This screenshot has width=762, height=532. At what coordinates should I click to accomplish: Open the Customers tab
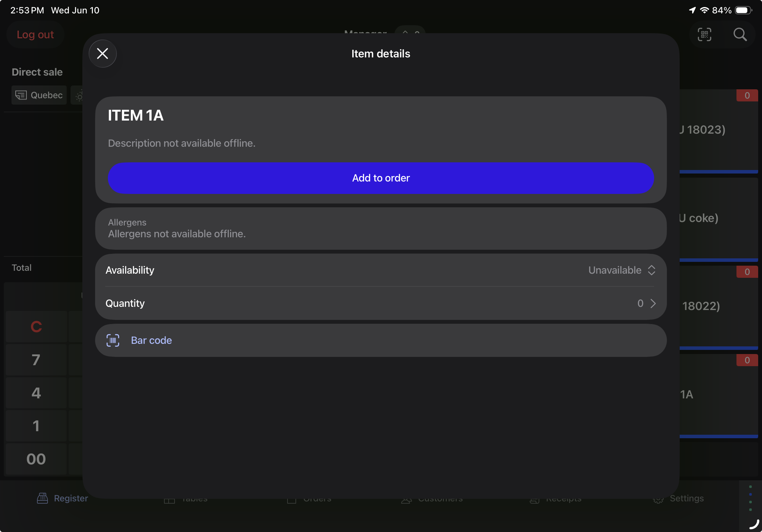tap(432, 499)
